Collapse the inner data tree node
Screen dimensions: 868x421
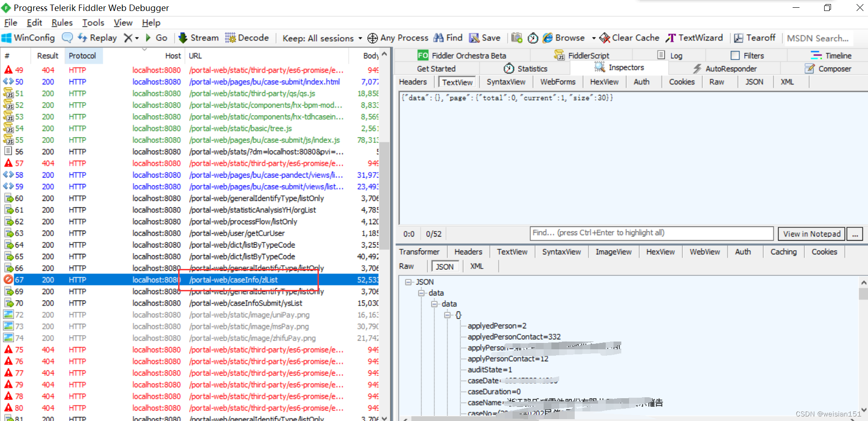coord(434,304)
